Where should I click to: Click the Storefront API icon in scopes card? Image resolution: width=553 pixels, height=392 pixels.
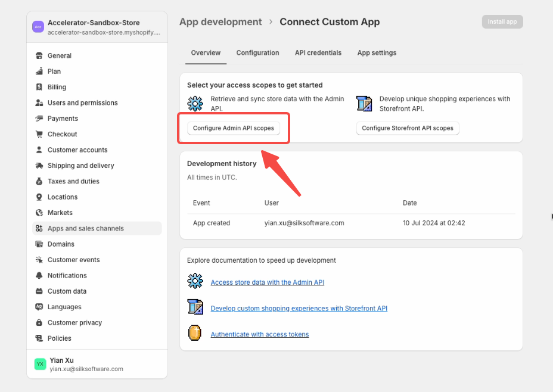(364, 104)
